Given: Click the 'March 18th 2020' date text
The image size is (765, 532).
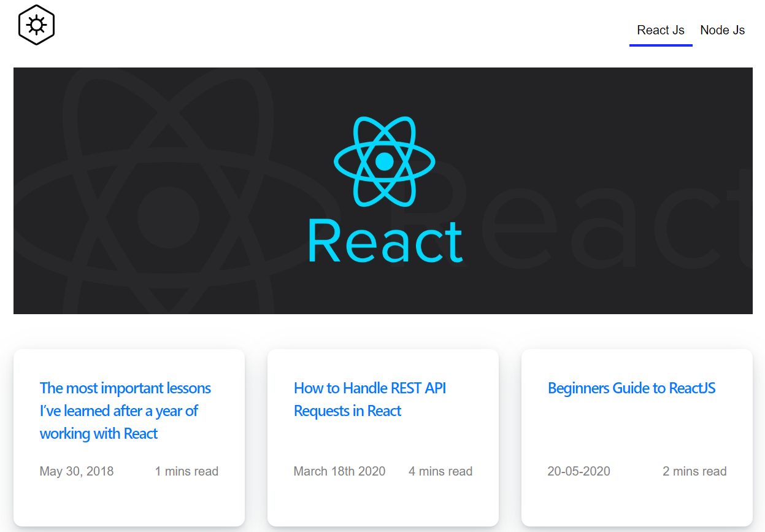Looking at the screenshot, I should click(x=339, y=471).
